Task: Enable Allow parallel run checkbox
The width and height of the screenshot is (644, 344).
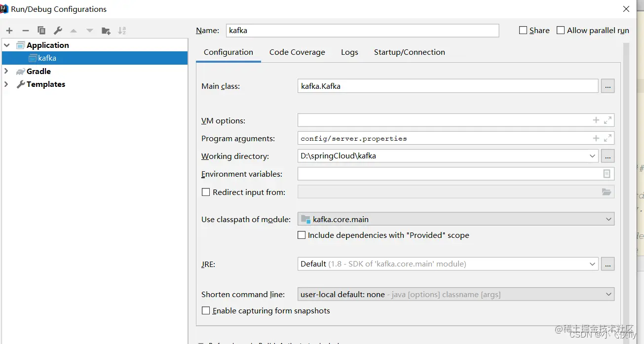Action: click(561, 30)
